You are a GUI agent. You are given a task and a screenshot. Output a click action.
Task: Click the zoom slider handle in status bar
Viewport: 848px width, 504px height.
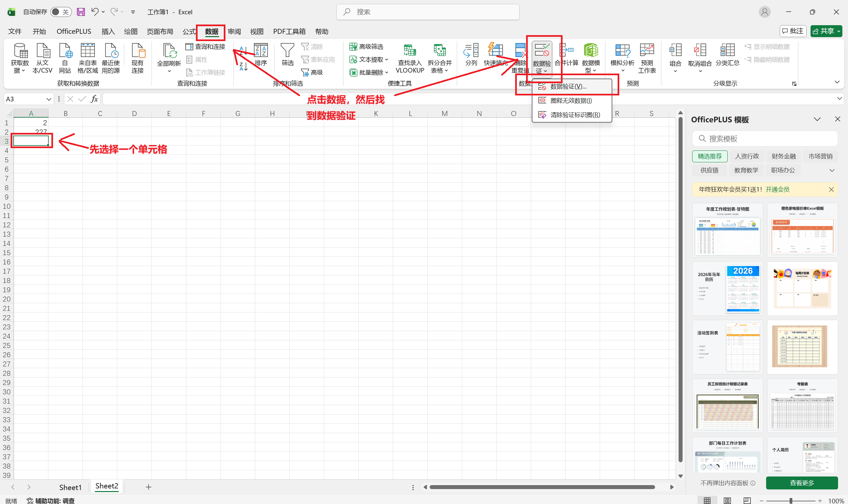point(791,501)
